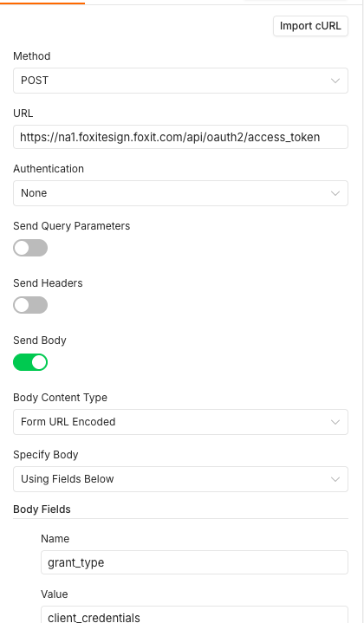Viewport: 364px width, 623px height.
Task: Open the Form URL Encoded dropdown
Action: click(180, 422)
